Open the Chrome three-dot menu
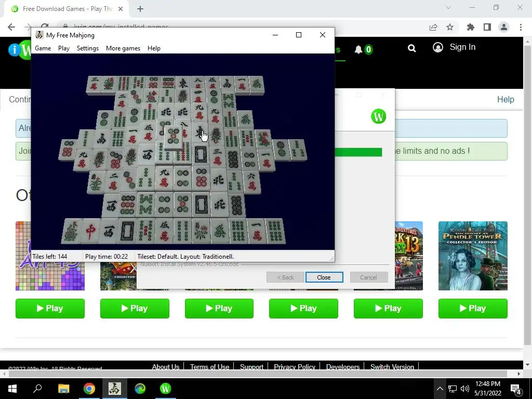This screenshot has width=532, height=399. coord(521,27)
